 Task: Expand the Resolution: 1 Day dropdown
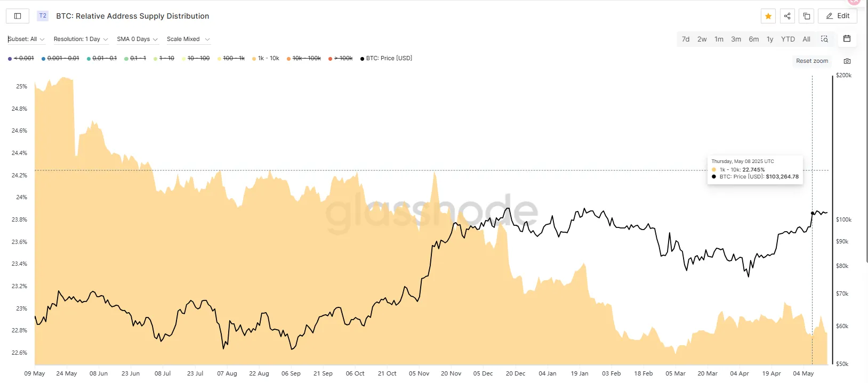coord(81,39)
